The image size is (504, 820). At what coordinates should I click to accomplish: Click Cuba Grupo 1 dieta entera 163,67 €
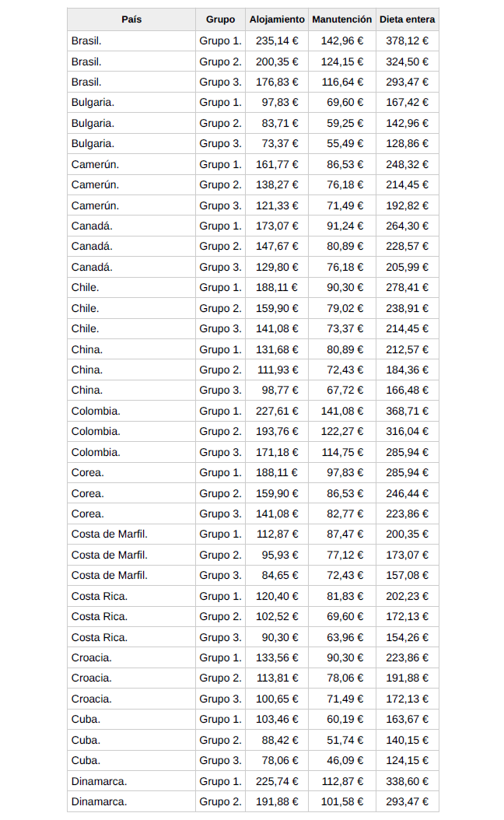407,719
